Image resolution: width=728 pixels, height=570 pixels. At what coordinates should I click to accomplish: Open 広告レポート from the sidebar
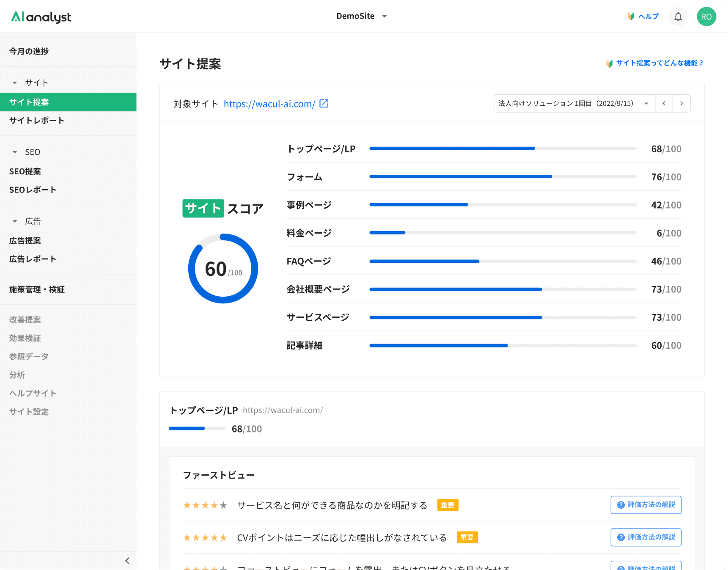(33, 259)
